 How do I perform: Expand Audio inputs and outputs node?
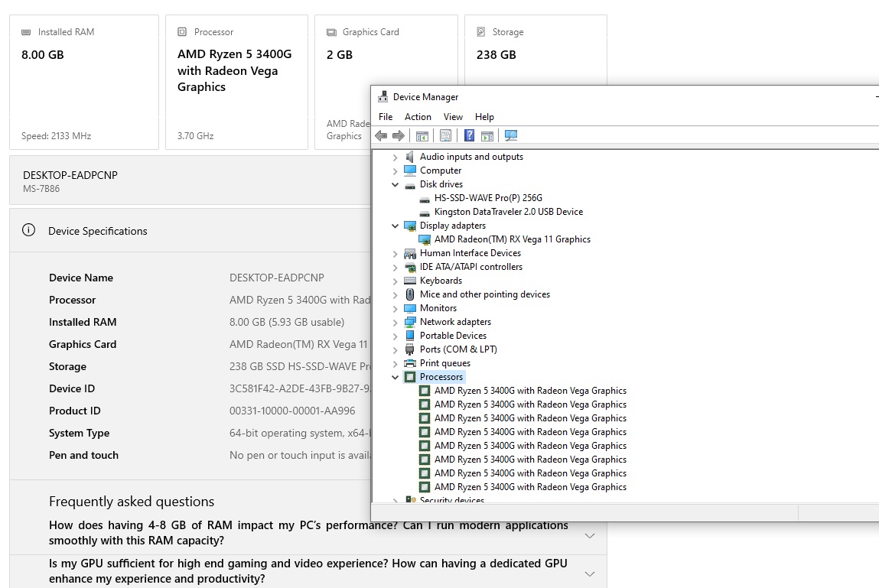coord(396,158)
